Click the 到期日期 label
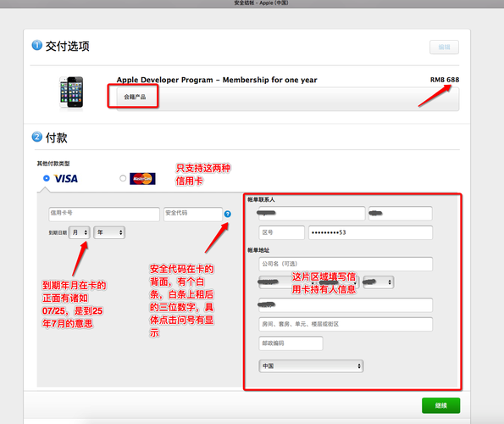 (x=58, y=233)
